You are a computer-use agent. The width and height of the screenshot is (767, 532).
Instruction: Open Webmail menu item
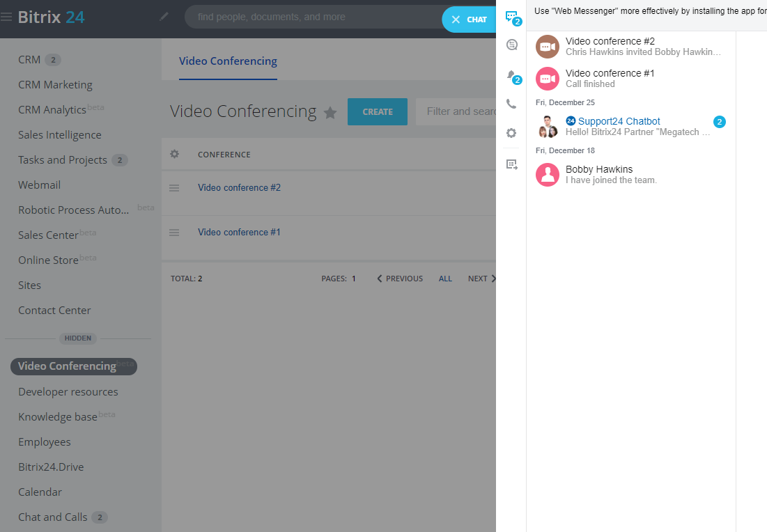point(39,185)
